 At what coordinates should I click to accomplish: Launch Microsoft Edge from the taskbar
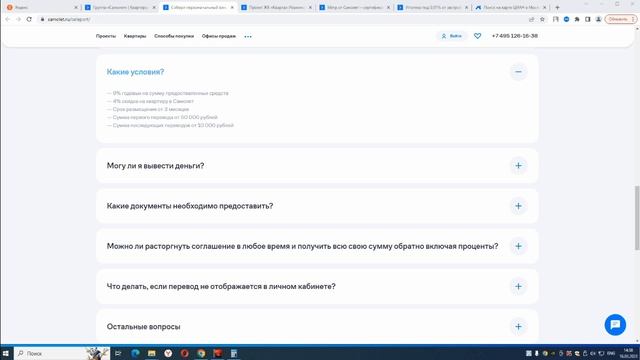tap(135, 353)
